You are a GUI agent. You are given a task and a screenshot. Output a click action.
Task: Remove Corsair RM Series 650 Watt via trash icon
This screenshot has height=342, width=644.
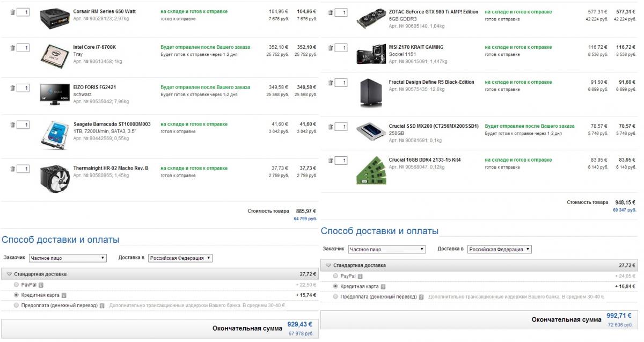(12, 12)
